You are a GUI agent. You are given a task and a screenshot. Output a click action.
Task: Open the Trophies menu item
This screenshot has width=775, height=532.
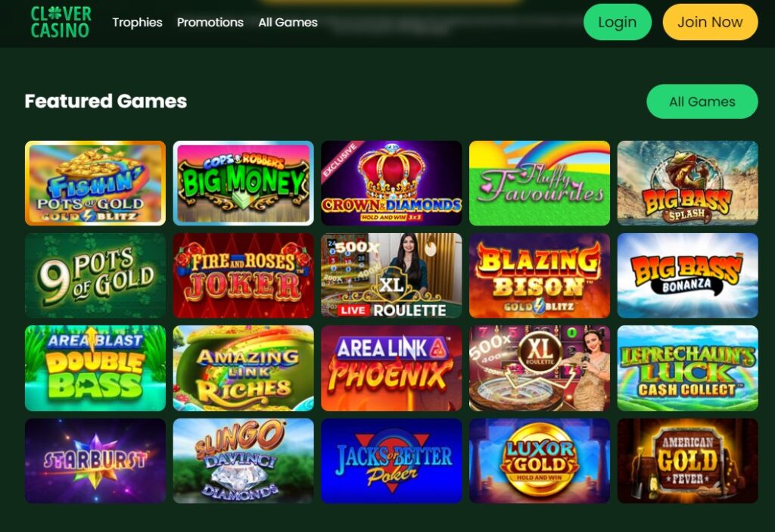pyautogui.click(x=137, y=22)
